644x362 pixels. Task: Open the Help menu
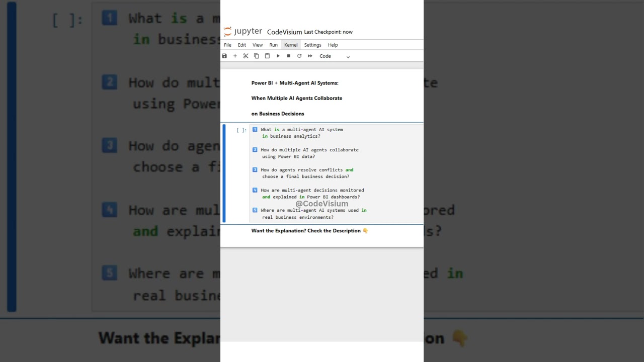point(333,45)
